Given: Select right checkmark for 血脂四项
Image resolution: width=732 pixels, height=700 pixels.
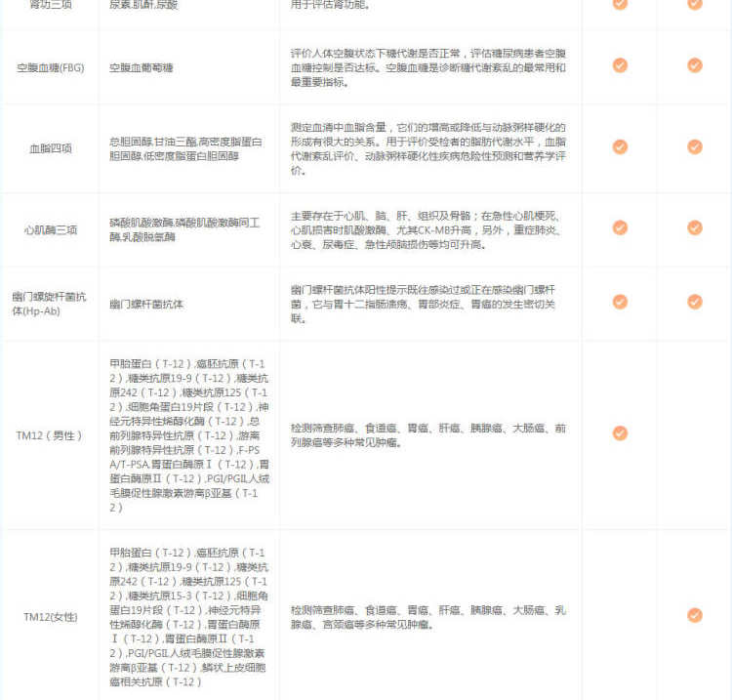Looking at the screenshot, I should (695, 147).
